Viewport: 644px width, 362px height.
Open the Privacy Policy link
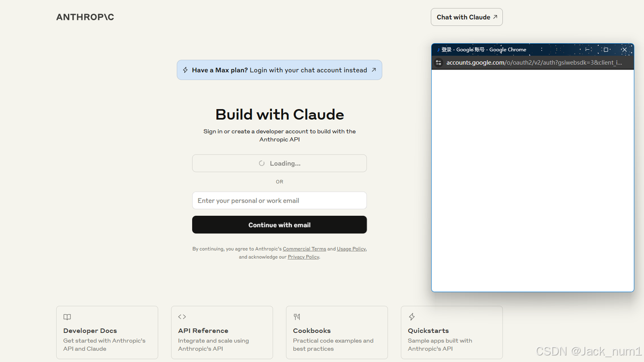coord(303,257)
